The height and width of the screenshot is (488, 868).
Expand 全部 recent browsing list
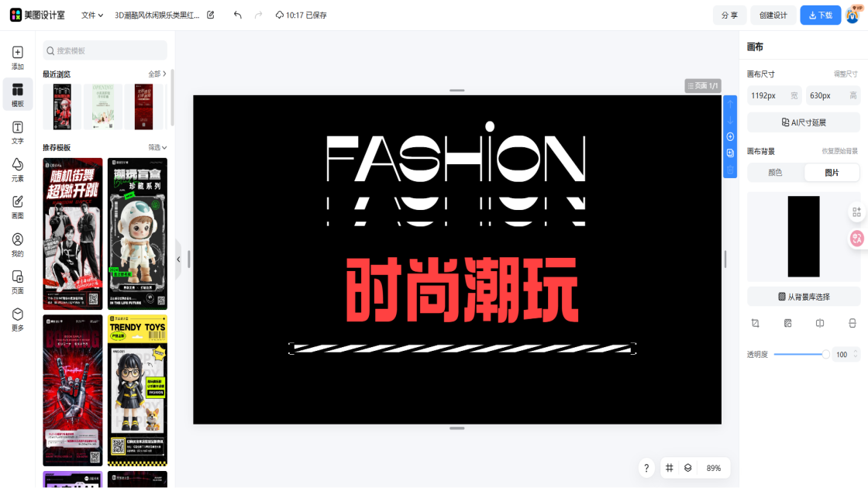[157, 74]
